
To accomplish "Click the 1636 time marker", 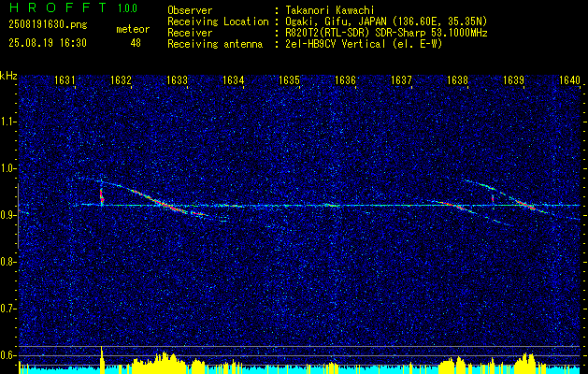I will click(345, 80).
